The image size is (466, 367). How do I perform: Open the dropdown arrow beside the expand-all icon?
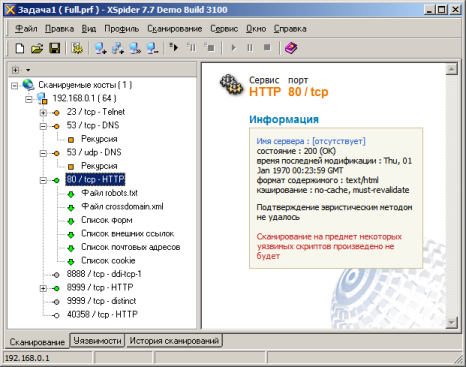click(x=28, y=70)
